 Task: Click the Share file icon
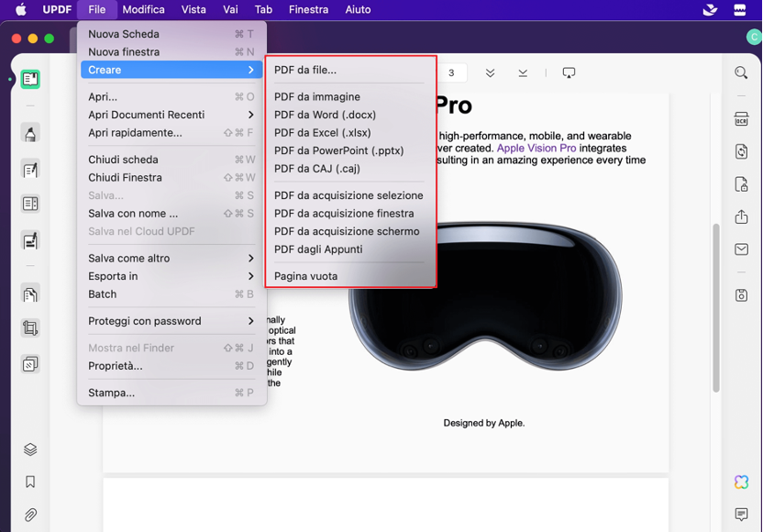(x=741, y=217)
